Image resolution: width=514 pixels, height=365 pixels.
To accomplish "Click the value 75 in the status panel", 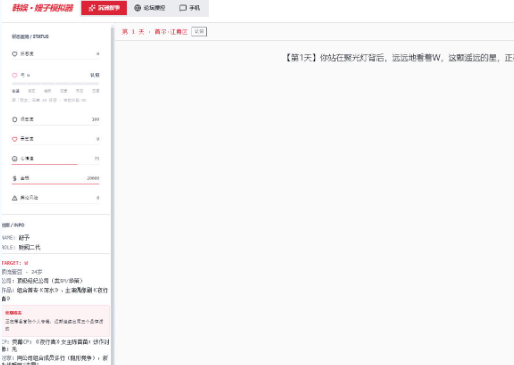I will point(97,159).
